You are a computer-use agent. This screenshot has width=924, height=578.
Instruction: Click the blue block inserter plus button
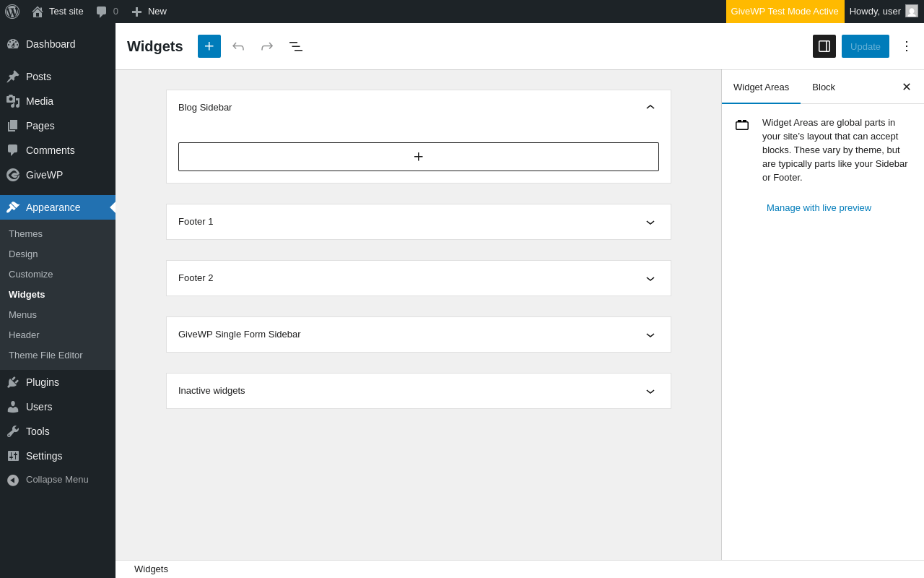209,46
